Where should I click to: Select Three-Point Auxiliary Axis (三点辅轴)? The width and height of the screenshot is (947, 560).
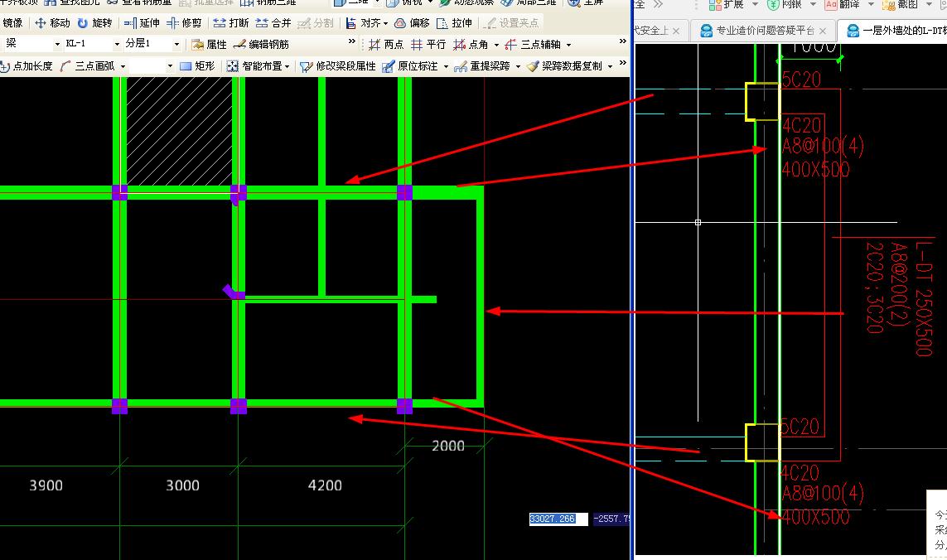point(534,44)
